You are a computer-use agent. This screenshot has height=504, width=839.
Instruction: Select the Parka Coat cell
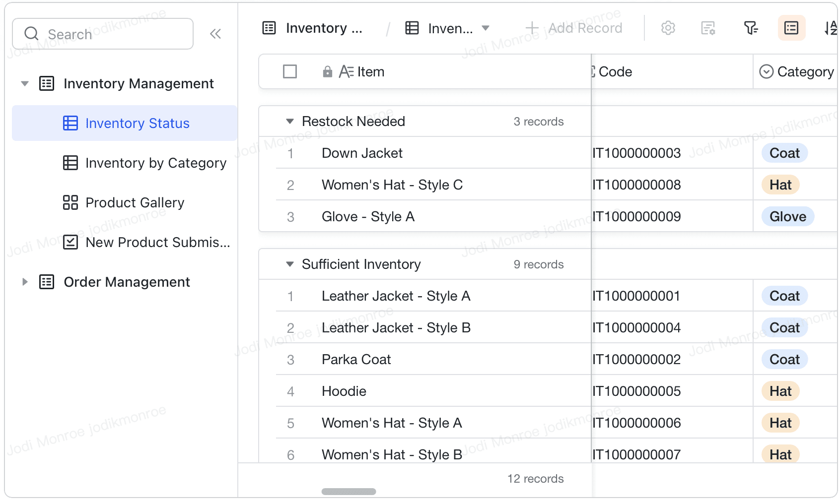[356, 359]
